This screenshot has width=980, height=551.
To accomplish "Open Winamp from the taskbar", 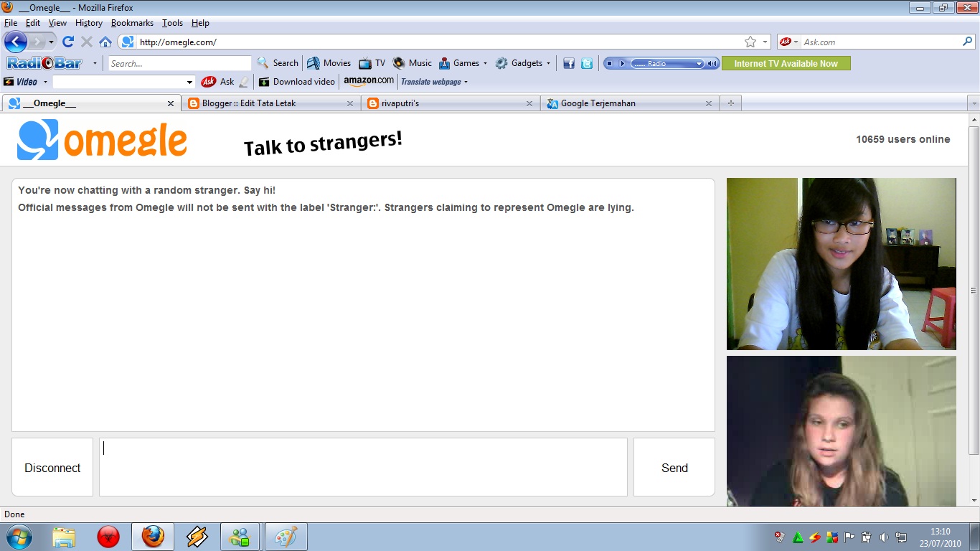I will pos(197,537).
